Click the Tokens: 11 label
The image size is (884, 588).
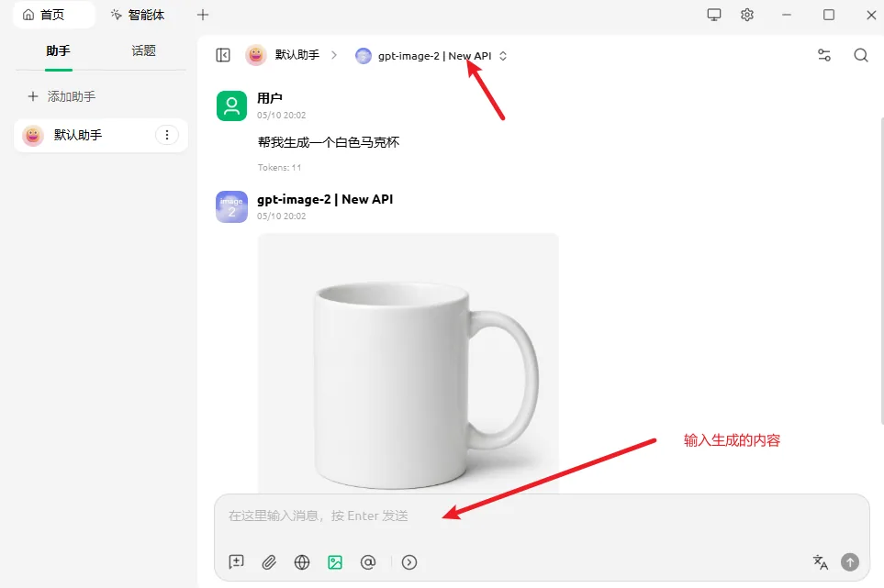click(x=280, y=167)
